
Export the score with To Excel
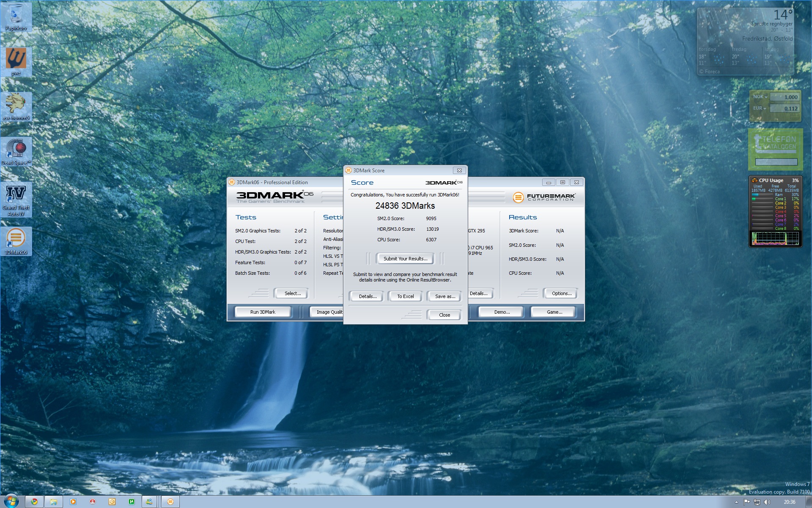tap(405, 296)
